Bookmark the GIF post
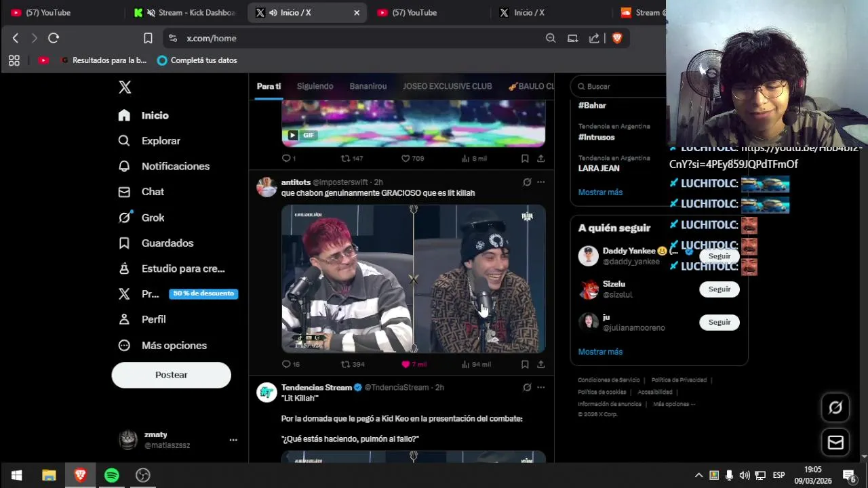The image size is (868, 488). 525,159
